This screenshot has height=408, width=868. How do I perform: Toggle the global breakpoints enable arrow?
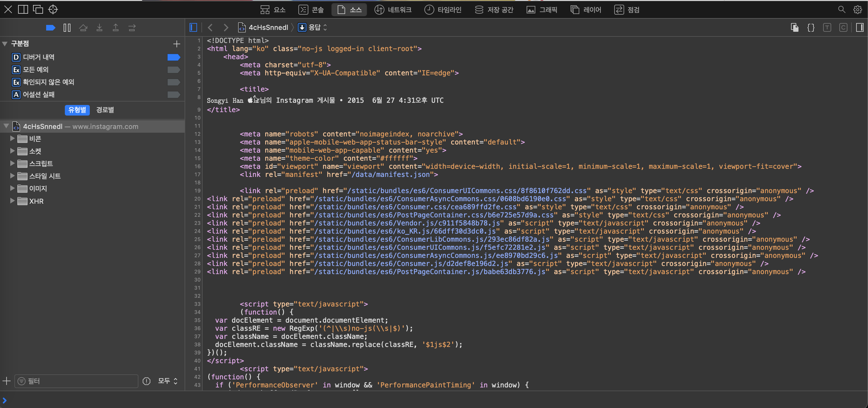click(x=51, y=28)
